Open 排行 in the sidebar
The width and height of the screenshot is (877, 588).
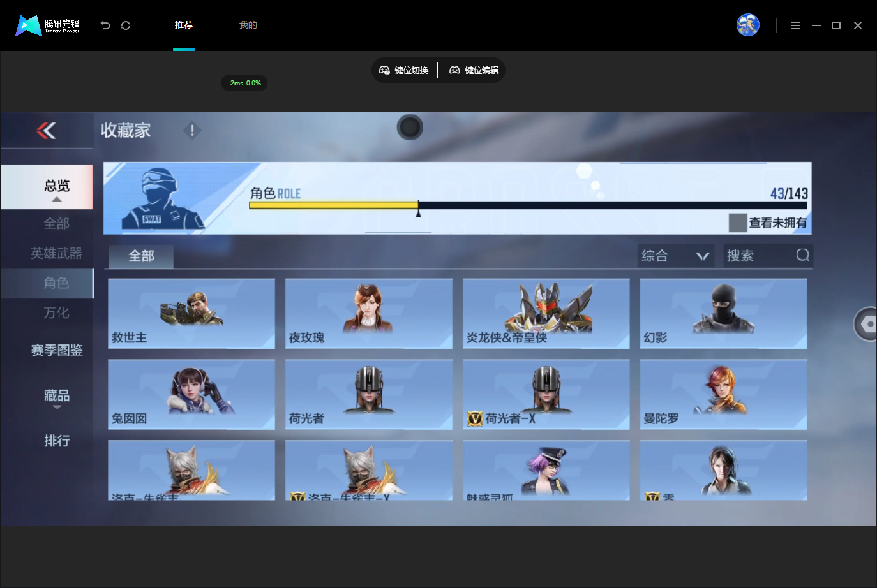(x=57, y=441)
